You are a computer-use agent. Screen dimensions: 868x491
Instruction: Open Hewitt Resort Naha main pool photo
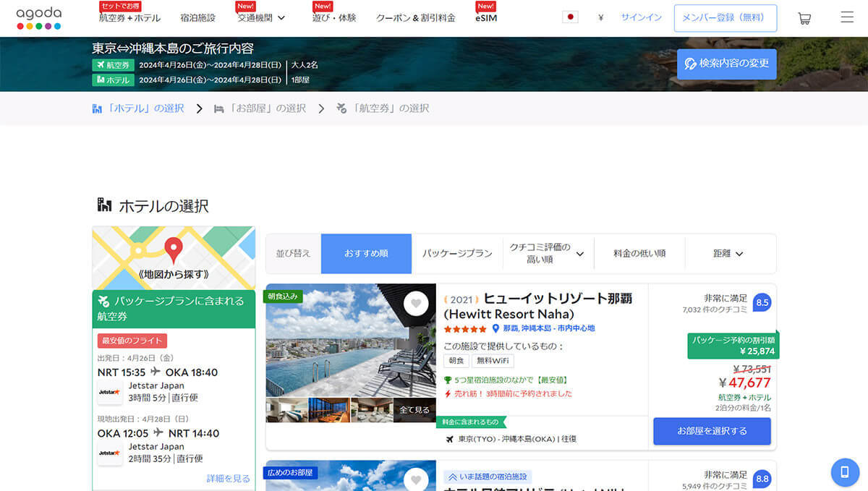(351, 340)
